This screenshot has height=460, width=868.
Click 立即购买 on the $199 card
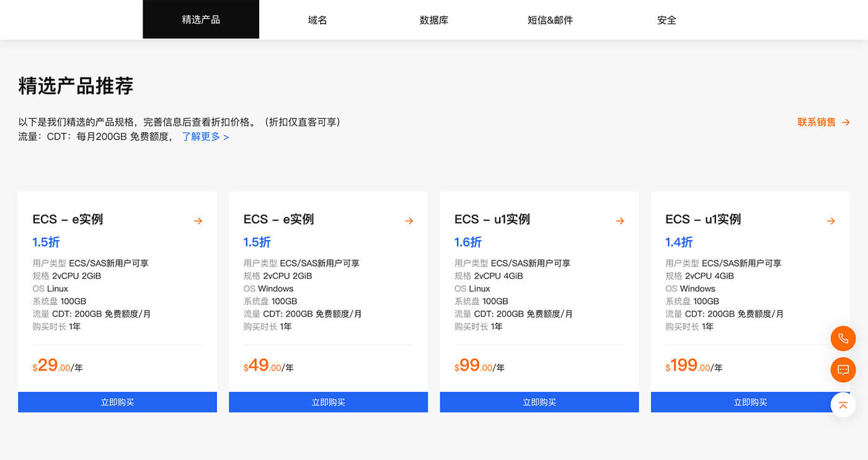tap(750, 402)
